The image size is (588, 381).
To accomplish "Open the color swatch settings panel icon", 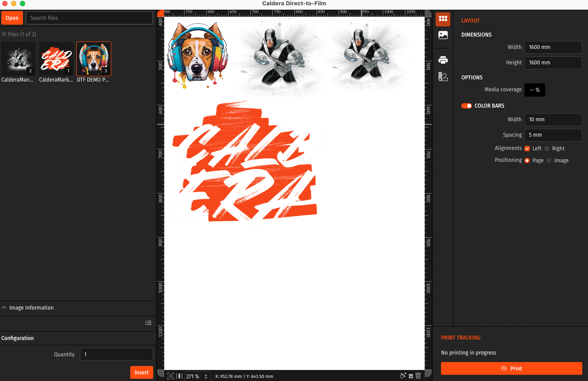I will [x=443, y=76].
